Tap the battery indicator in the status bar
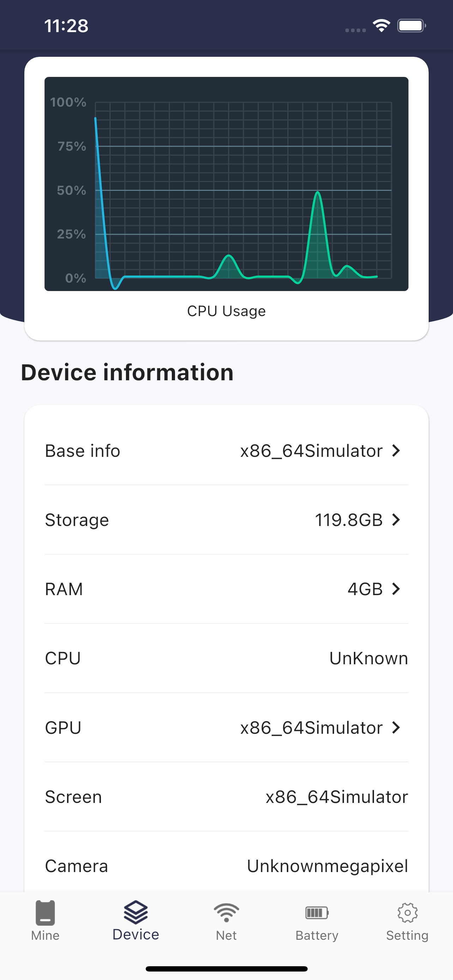Image resolution: width=453 pixels, height=980 pixels. click(x=411, y=25)
